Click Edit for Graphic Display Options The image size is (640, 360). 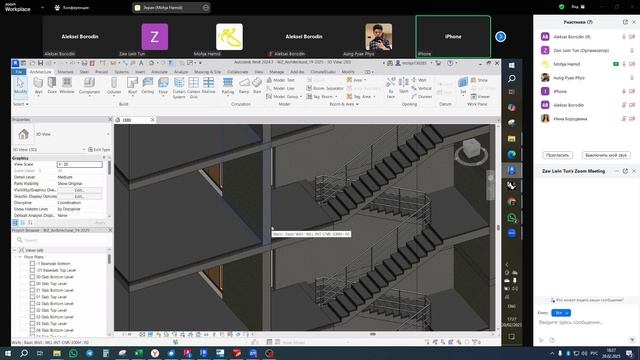coord(80,196)
